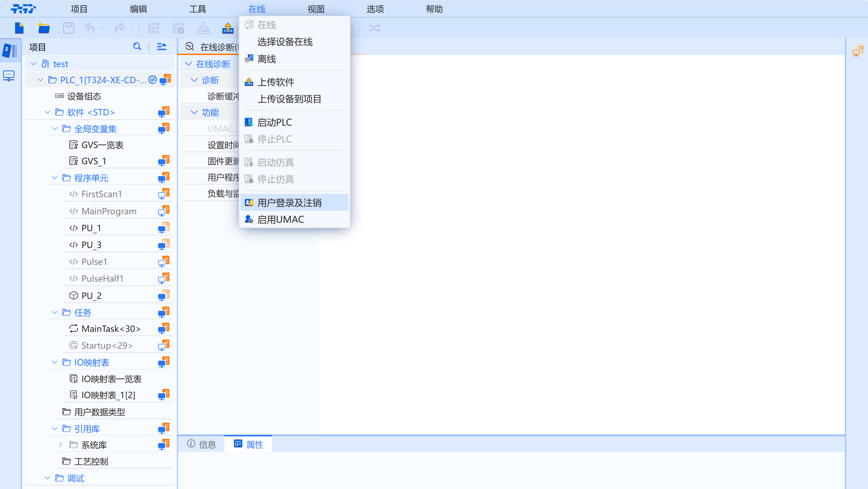Screen dimensions: 868x489
Task: Collapse the 全局变量集 folder
Action: (55, 129)
